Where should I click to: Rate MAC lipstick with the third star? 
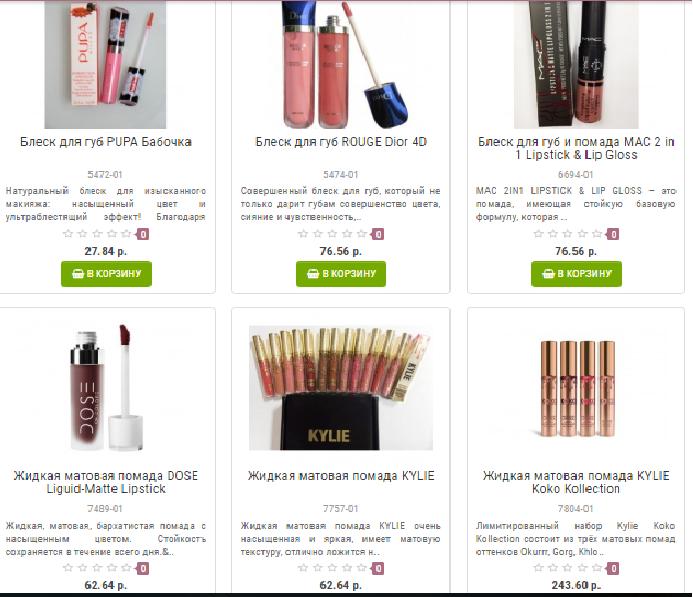pos(567,234)
